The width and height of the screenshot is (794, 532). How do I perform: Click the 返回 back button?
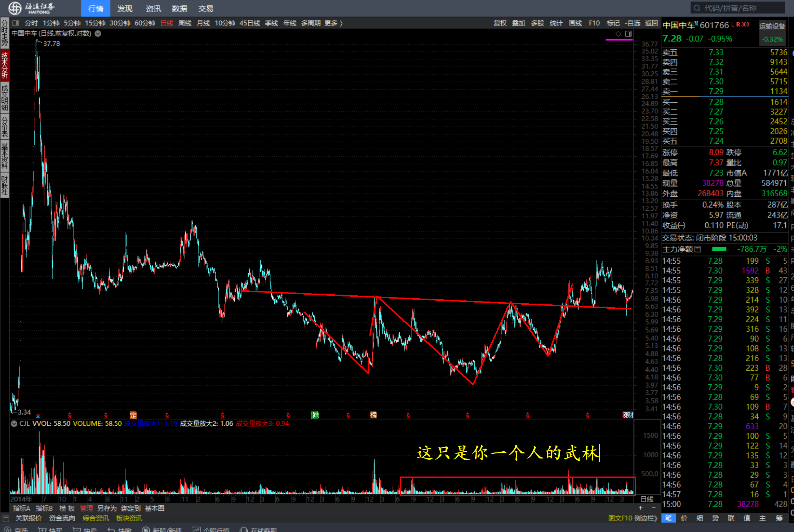(651, 23)
